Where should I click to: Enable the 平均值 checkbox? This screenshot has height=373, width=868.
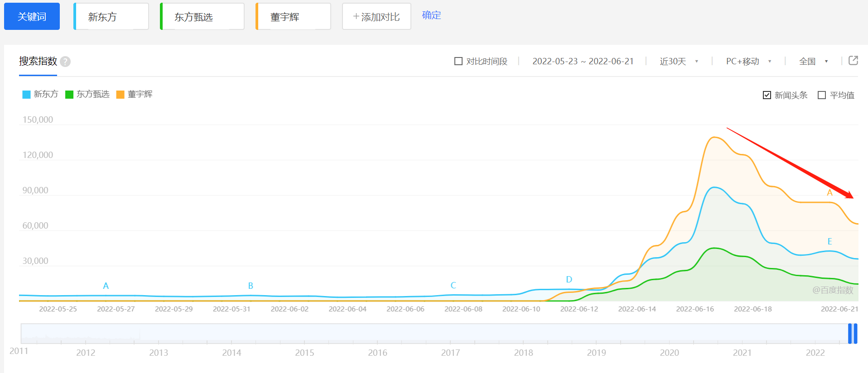822,95
